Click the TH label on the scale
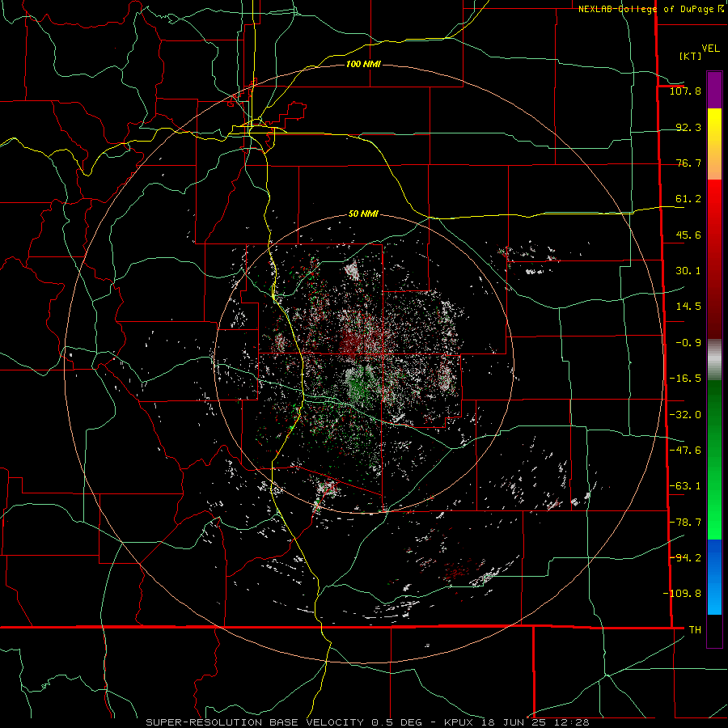 [695, 629]
